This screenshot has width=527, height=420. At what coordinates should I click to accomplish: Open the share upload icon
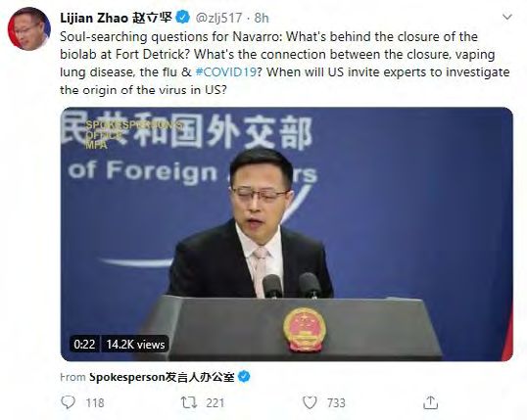coord(430,402)
